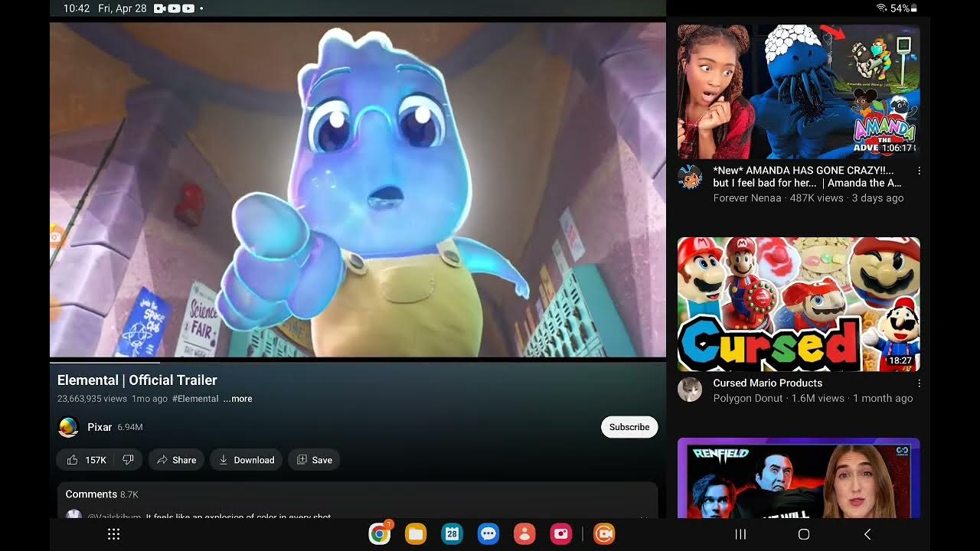Select the AMANDA HAS GONE CRAZY title text

(x=808, y=177)
